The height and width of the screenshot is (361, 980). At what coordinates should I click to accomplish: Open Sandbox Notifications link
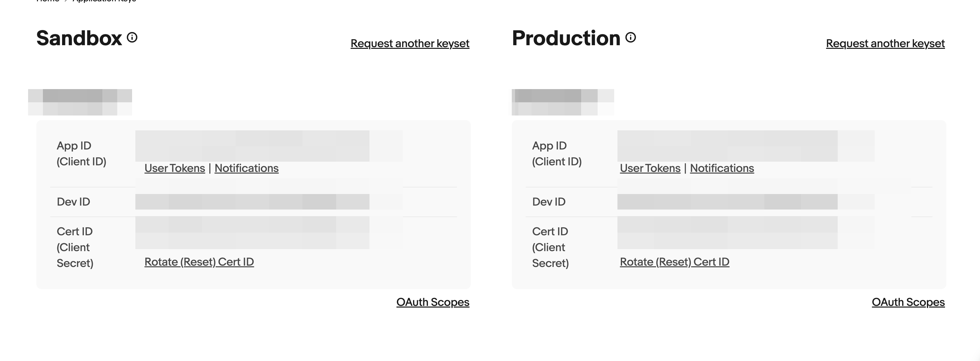pyautogui.click(x=246, y=168)
